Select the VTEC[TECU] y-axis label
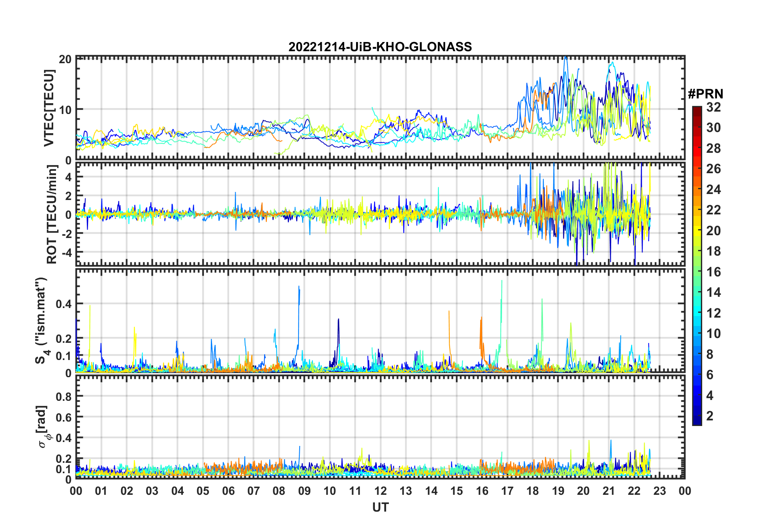 coord(49,108)
